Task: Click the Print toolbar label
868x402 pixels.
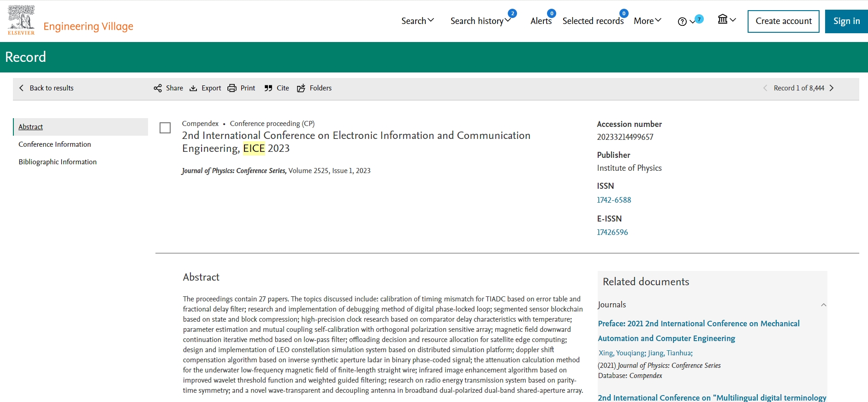Action: pos(248,88)
